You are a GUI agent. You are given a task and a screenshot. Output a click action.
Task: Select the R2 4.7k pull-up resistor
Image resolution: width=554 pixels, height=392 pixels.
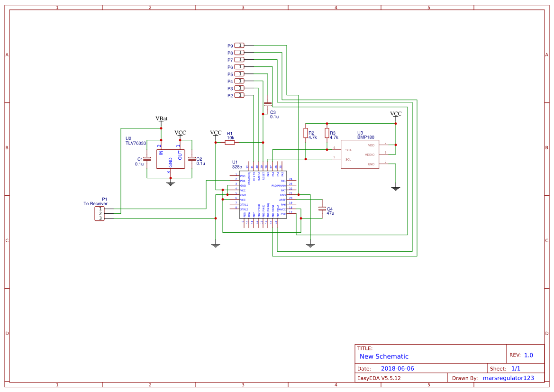pyautogui.click(x=306, y=133)
